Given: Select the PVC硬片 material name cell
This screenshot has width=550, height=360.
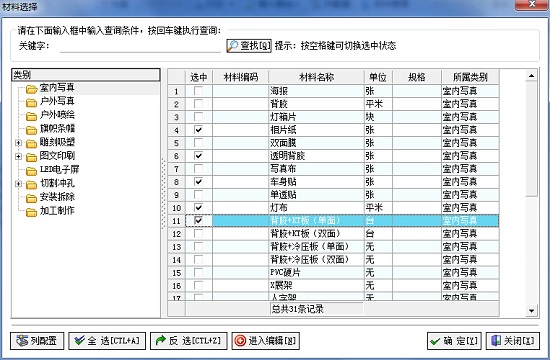Looking at the screenshot, I should click(316, 273).
